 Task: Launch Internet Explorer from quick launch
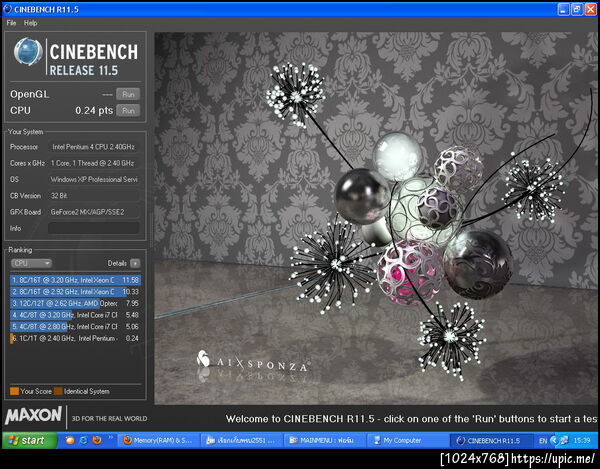point(83,440)
